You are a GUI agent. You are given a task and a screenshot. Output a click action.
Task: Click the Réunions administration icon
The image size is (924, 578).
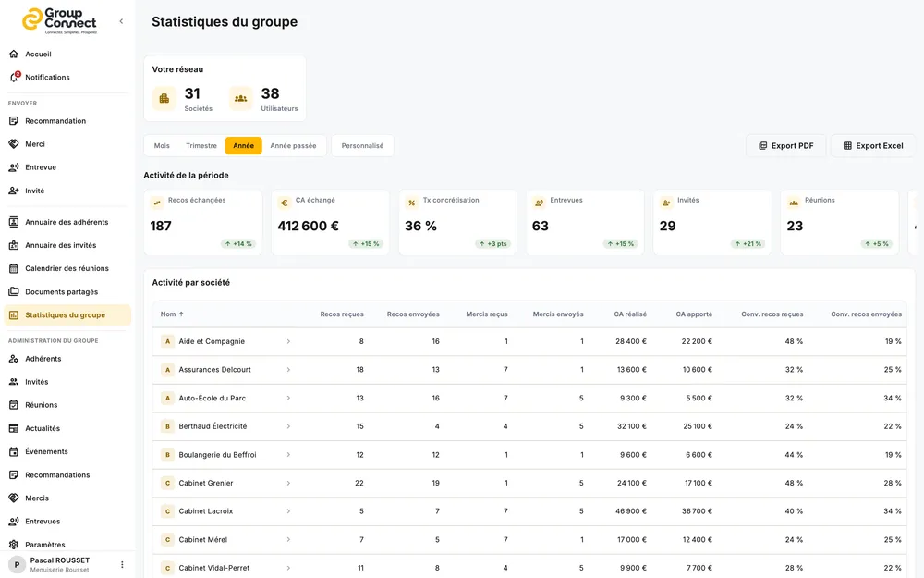tap(14, 405)
